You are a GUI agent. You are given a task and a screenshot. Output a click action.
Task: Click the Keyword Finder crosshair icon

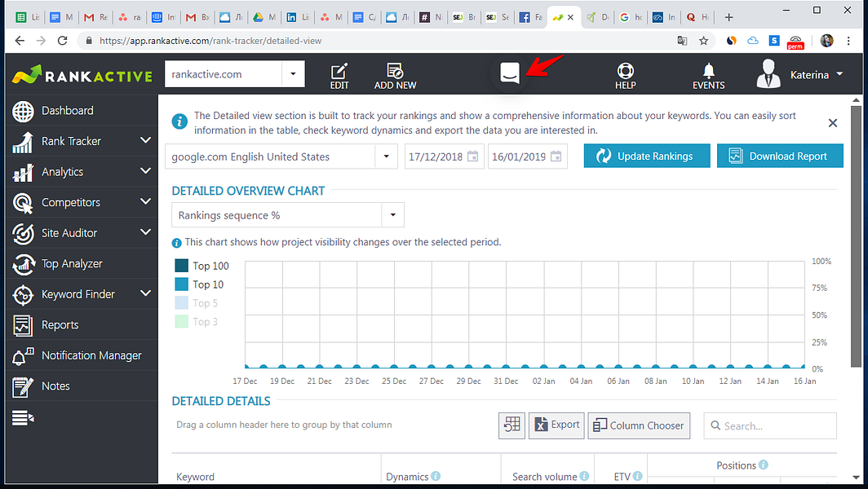point(23,295)
